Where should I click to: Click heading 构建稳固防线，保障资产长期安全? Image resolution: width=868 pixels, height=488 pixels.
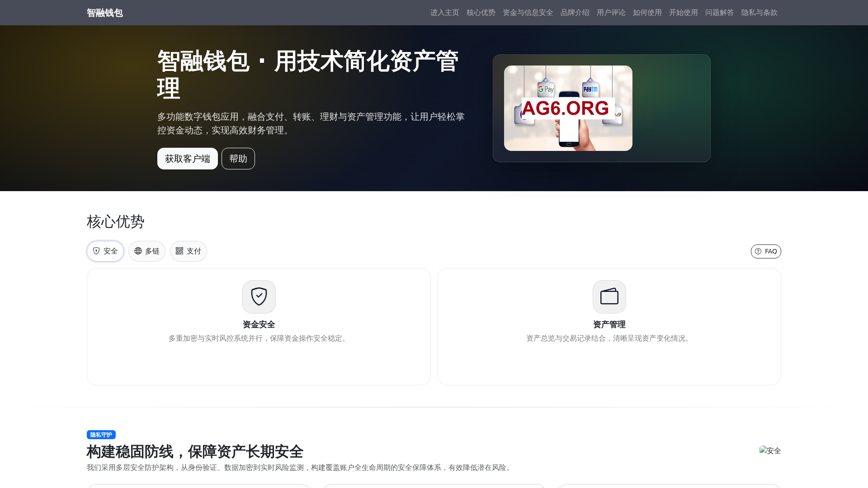tap(195, 451)
